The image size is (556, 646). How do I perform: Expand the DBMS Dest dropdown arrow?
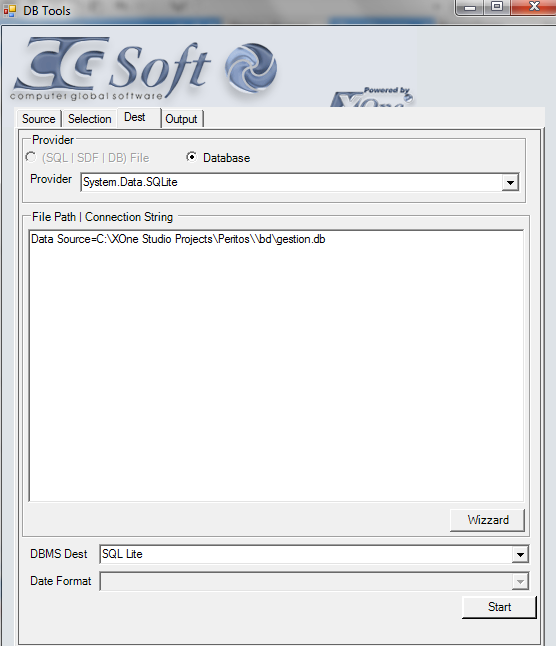[520, 555]
